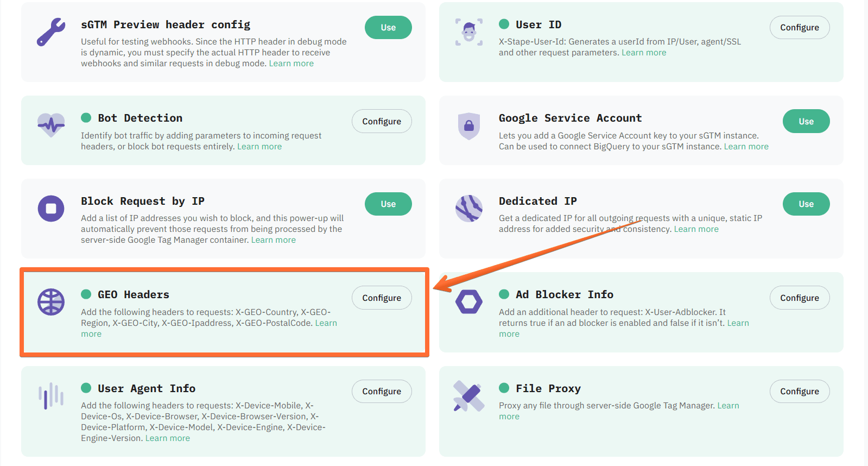Click the User Agent Info waveform icon
Viewport: 868px width, 466px height.
(51, 396)
